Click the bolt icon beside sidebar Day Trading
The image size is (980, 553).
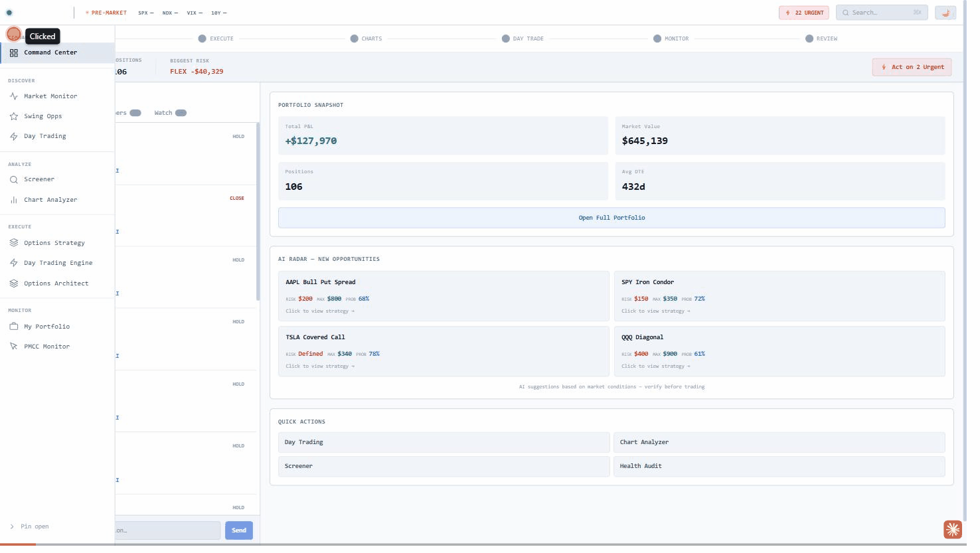[13, 136]
